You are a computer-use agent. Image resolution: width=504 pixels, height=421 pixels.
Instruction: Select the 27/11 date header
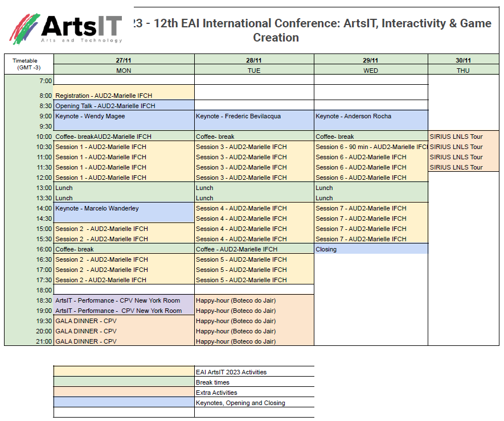coord(124,60)
